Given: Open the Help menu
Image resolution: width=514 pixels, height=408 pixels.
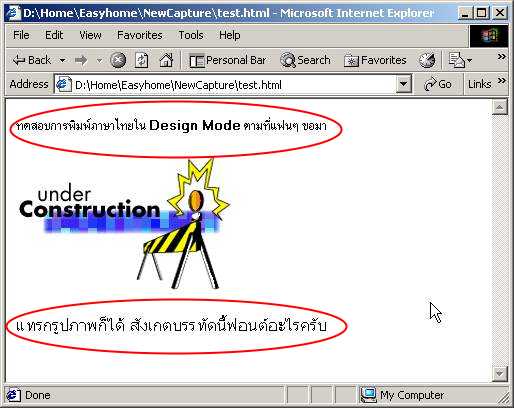Looking at the screenshot, I should pos(230,35).
